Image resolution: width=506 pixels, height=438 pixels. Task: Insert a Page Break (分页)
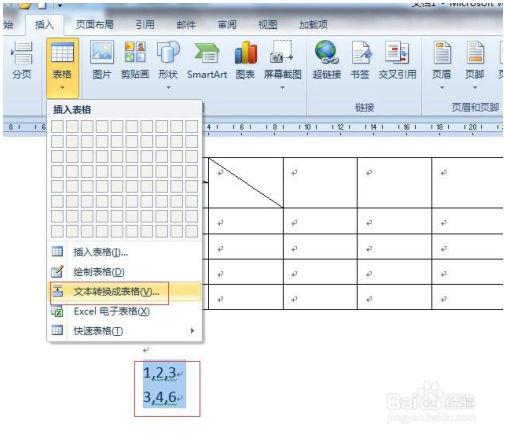[x=22, y=60]
